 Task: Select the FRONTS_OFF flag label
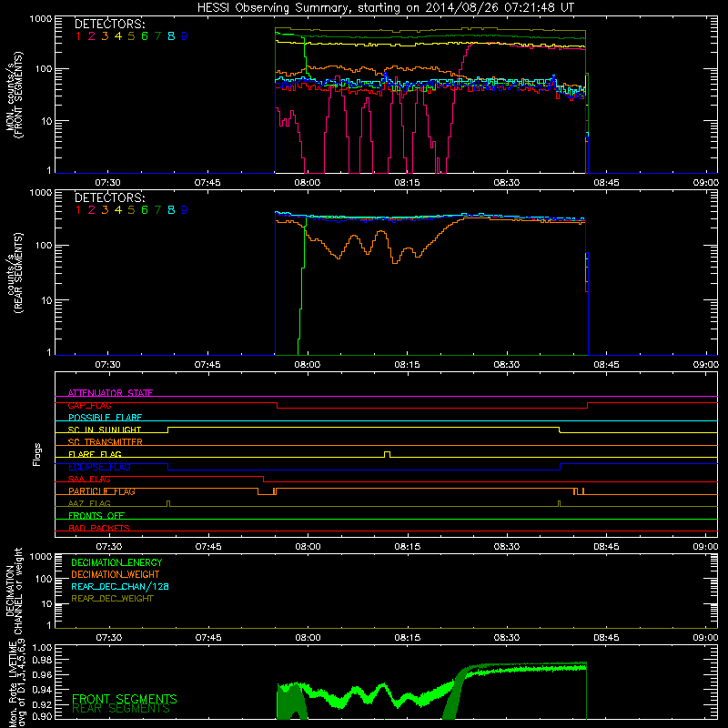[x=96, y=516]
